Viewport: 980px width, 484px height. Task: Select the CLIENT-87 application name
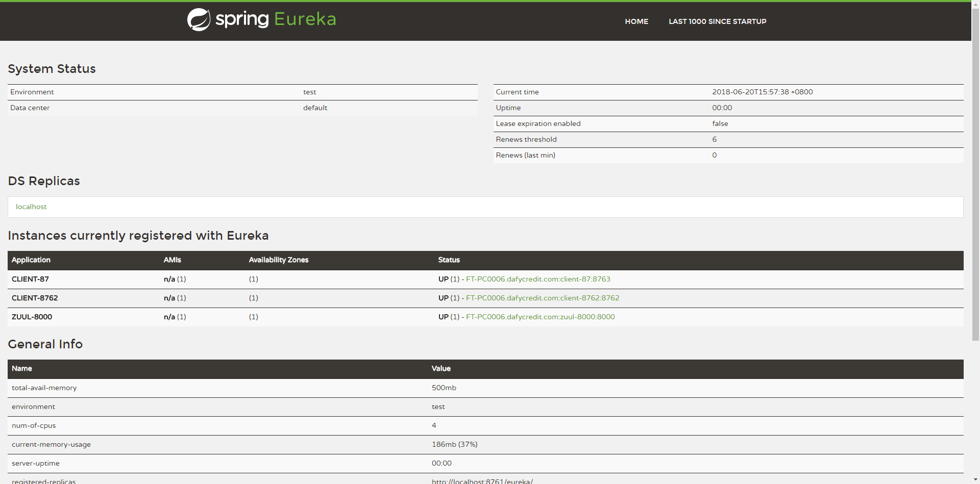30,279
